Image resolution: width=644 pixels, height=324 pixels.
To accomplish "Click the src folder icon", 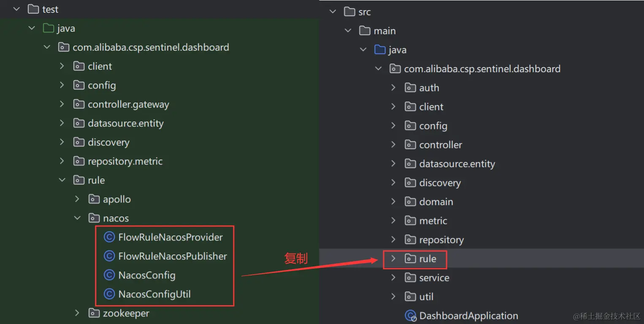I will pyautogui.click(x=349, y=12).
